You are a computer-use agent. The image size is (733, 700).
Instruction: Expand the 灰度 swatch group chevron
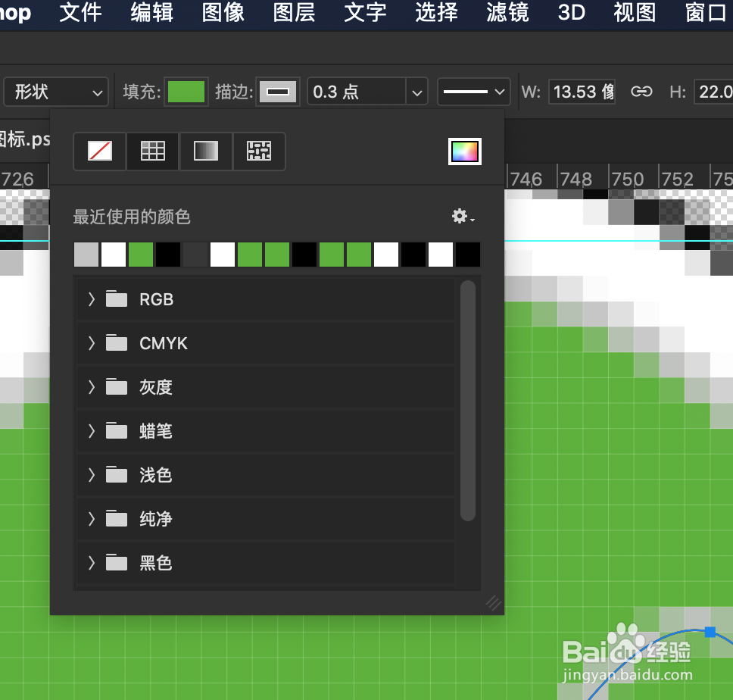click(x=92, y=387)
